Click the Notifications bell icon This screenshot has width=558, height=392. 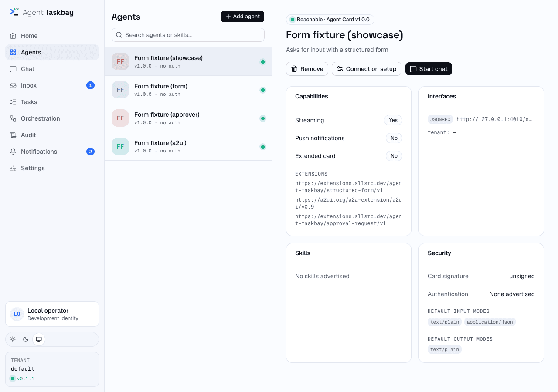point(13,152)
